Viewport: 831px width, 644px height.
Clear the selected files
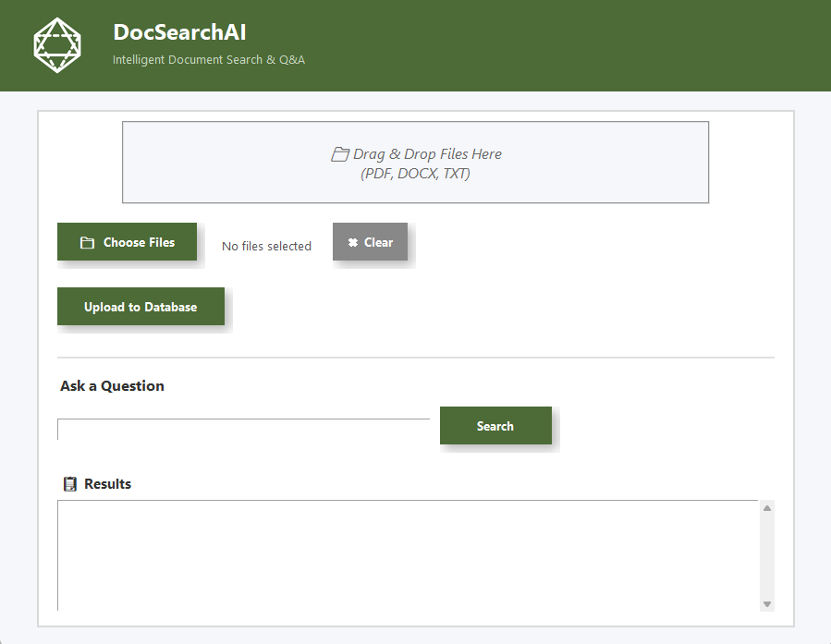click(371, 242)
